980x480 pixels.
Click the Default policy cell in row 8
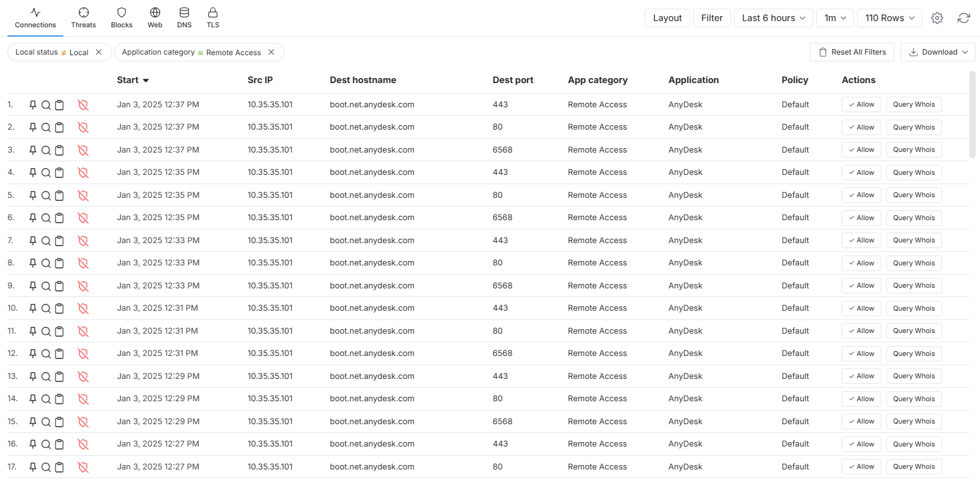tap(795, 262)
